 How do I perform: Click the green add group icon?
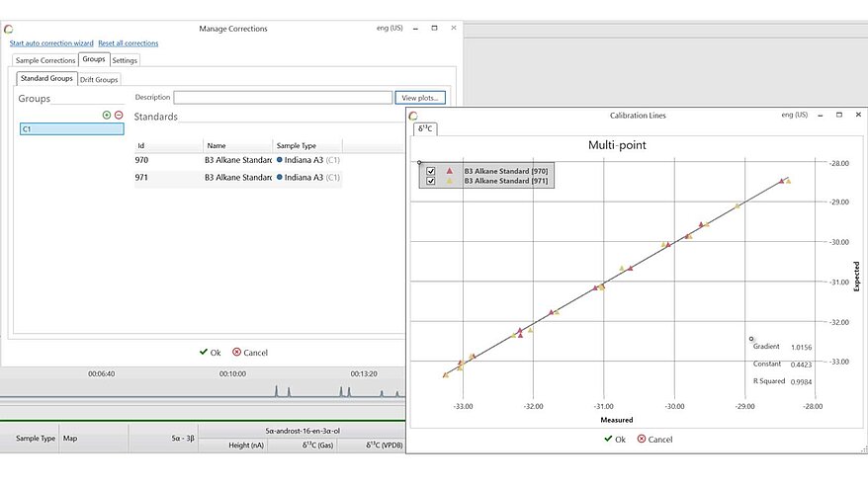107,116
